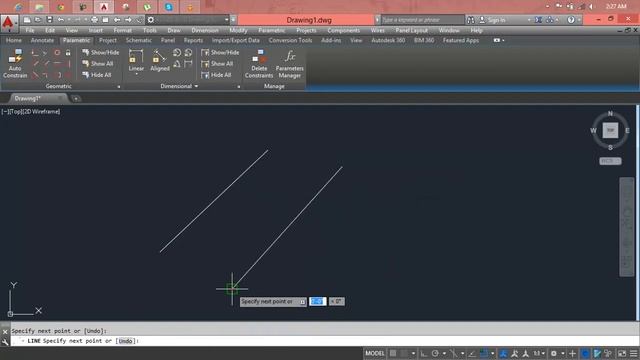The image size is (640, 360).
Task: Click the search binoculars icon
Action: (471, 20)
